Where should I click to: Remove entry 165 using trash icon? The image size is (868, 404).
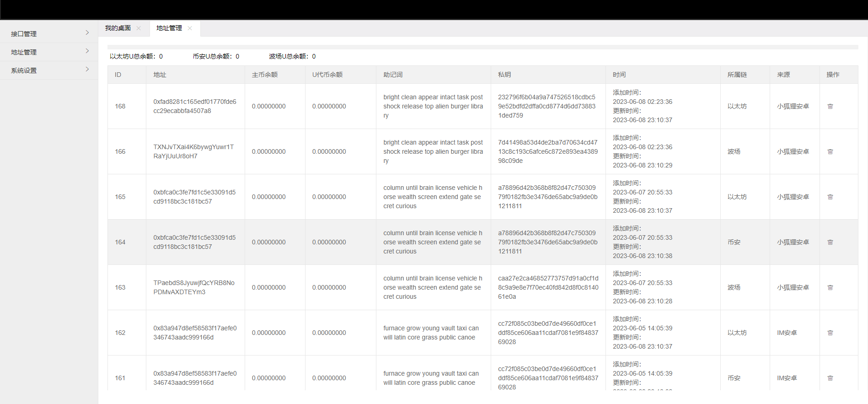[830, 197]
